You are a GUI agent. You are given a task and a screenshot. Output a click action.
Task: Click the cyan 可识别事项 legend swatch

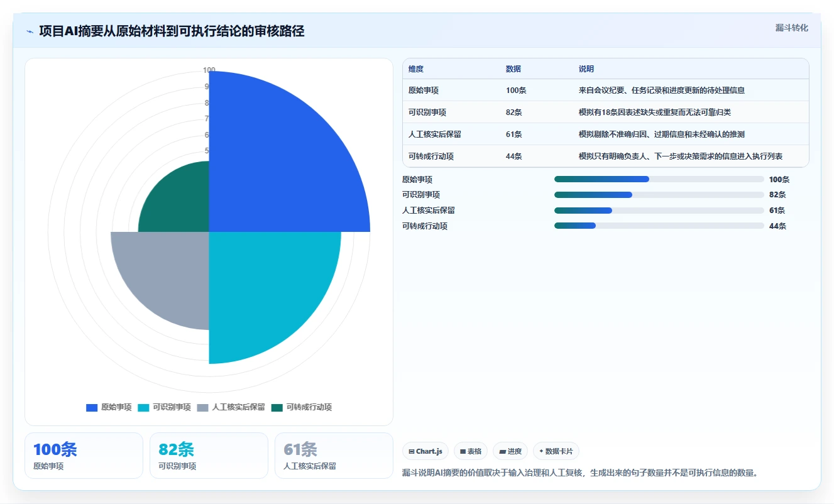point(143,407)
